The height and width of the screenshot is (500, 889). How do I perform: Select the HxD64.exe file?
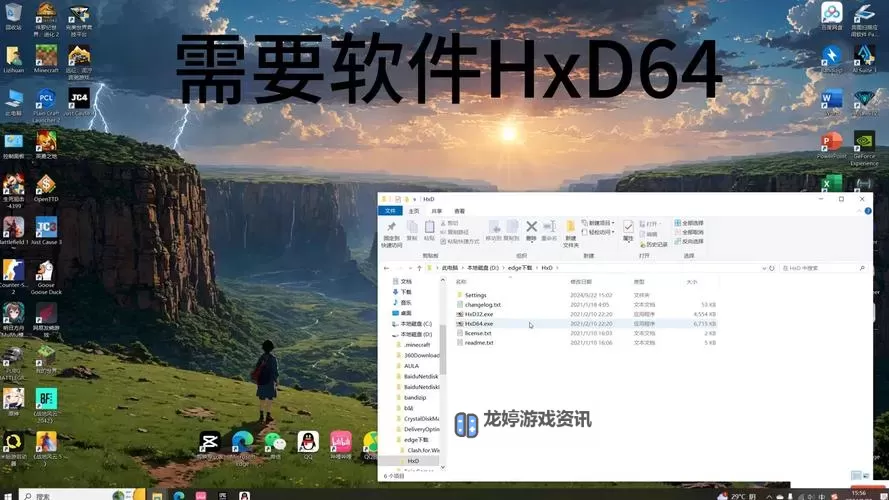(x=479, y=324)
